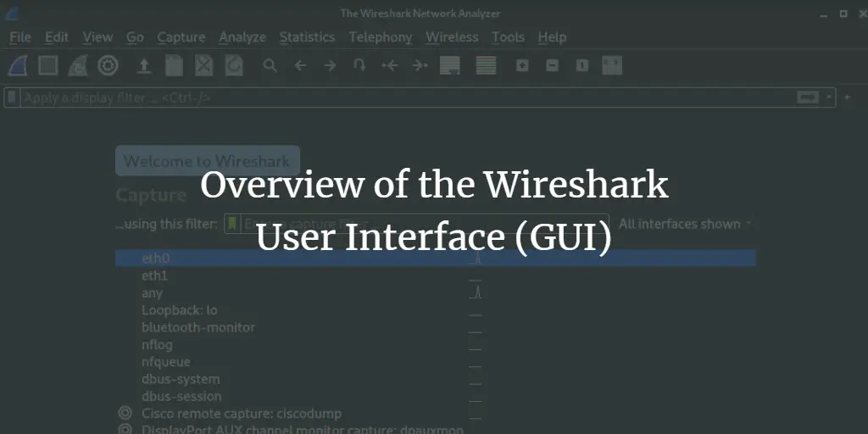Stop capturing packets toolbar icon
Screen dimensions: 868x434
coord(48,66)
